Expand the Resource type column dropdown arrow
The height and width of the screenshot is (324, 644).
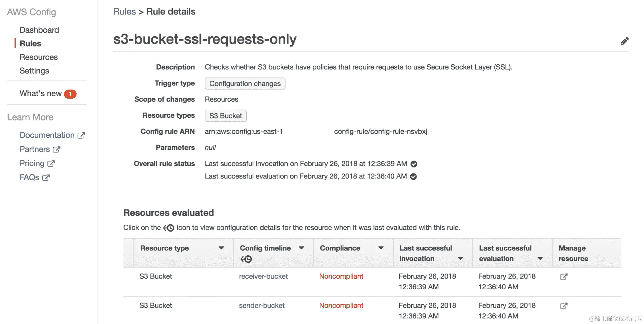click(221, 248)
